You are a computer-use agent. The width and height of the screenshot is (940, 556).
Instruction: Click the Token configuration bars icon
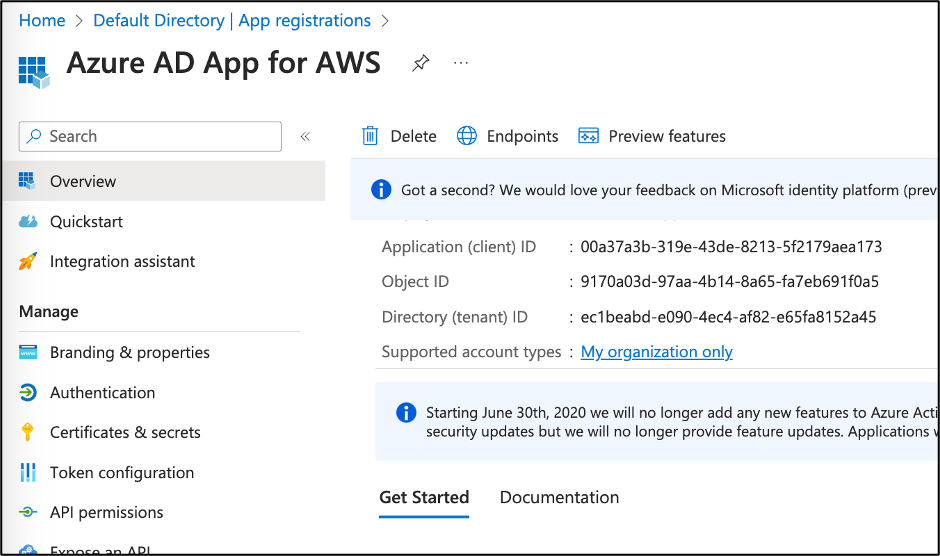click(x=29, y=473)
